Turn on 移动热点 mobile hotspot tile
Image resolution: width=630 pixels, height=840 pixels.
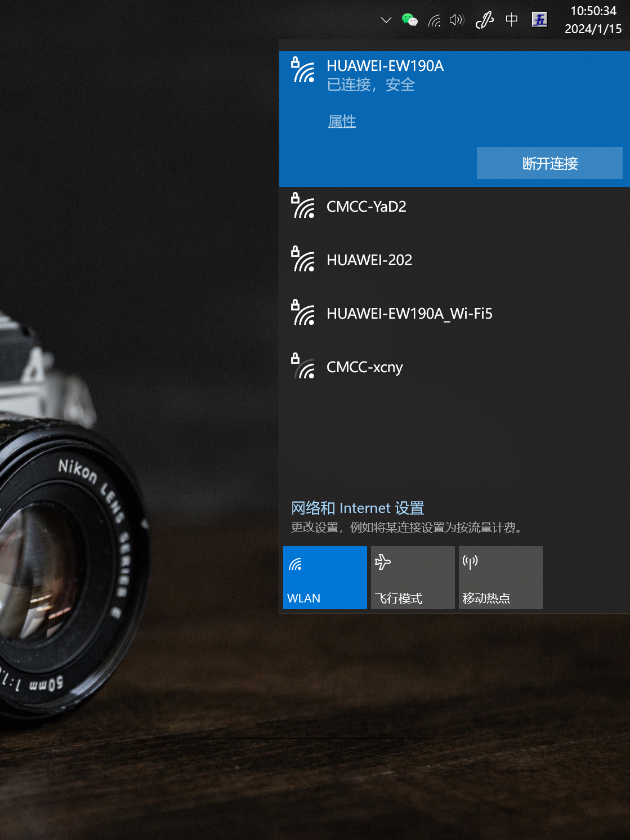[501, 577]
